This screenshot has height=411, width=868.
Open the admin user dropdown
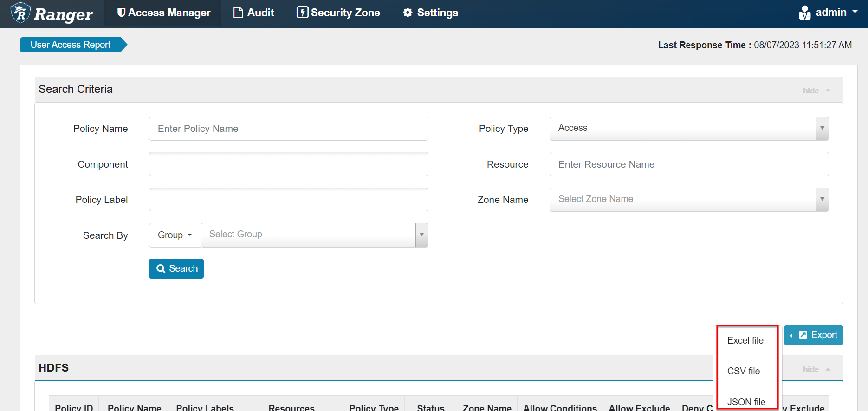click(828, 13)
